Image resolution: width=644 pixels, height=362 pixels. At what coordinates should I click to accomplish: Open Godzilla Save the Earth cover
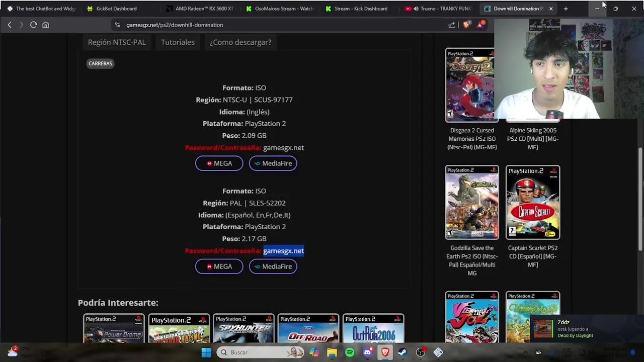coord(472,203)
